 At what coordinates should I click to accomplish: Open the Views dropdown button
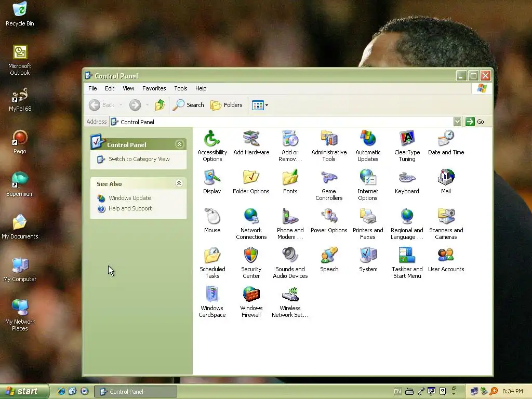(x=260, y=105)
